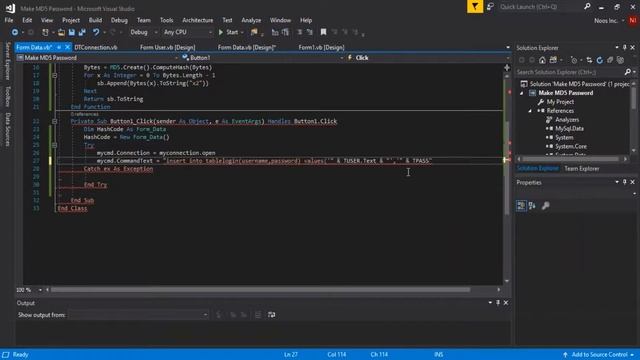The width and height of the screenshot is (640, 360).
Task: Toggle word wrap in Output panel
Action: [x=271, y=315]
